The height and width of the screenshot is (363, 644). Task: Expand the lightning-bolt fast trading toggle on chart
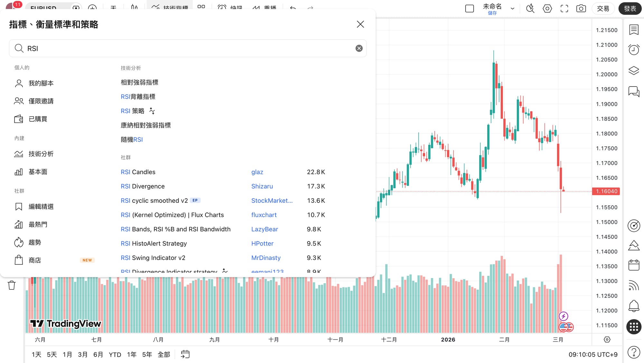[563, 316]
